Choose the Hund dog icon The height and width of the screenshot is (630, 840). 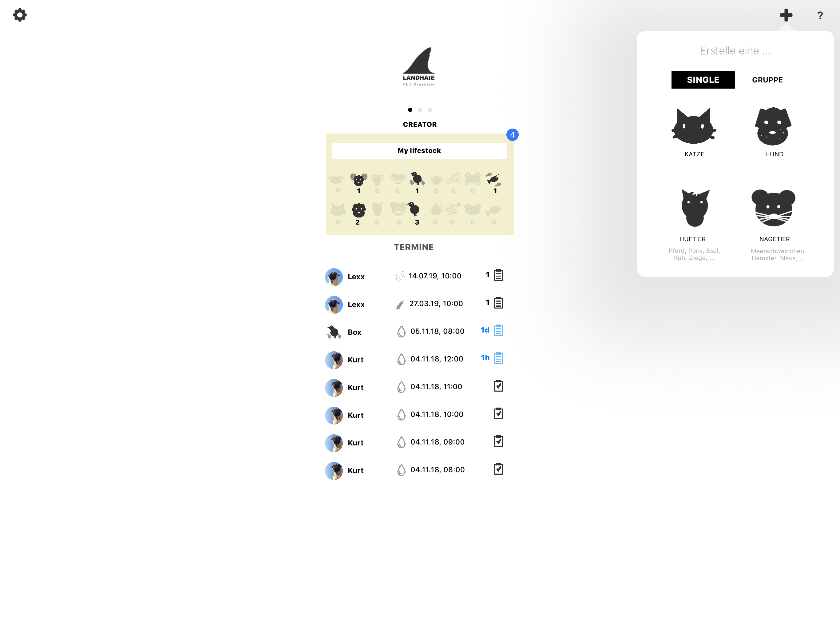tap(773, 126)
